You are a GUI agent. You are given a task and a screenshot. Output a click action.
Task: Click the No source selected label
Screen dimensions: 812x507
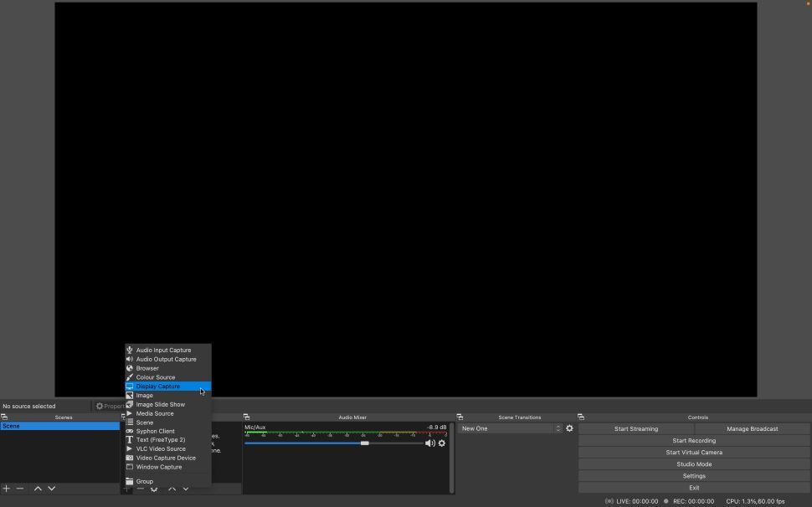click(x=29, y=406)
